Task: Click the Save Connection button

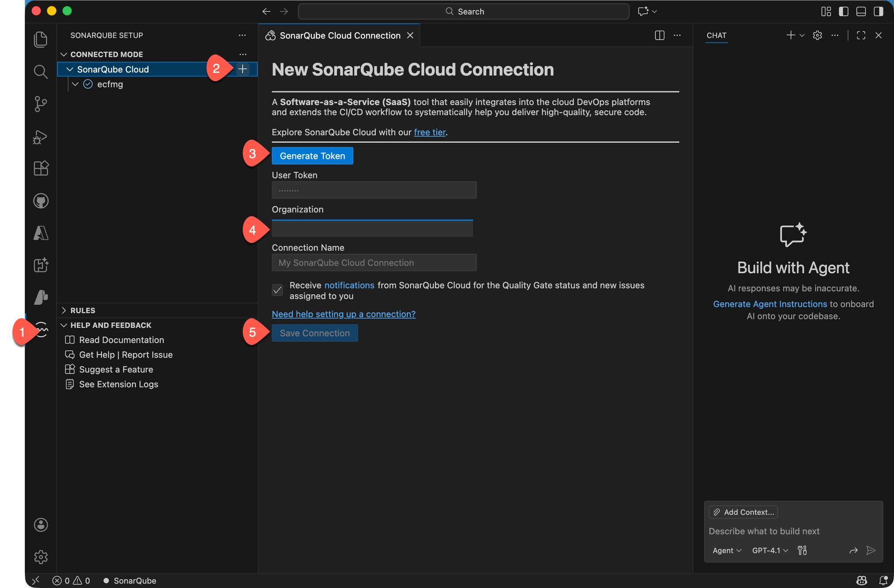Action: click(315, 333)
